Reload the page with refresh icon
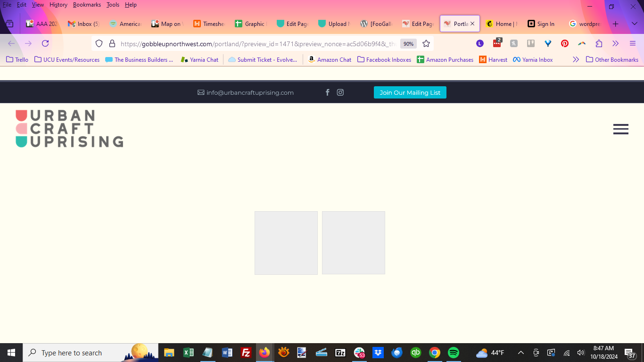The height and width of the screenshot is (362, 644). tap(45, 44)
